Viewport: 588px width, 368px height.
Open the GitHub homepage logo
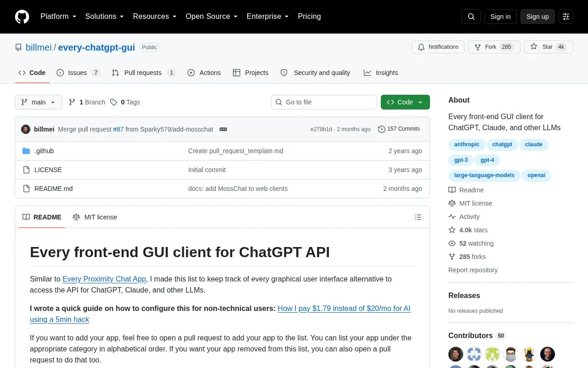click(22, 17)
